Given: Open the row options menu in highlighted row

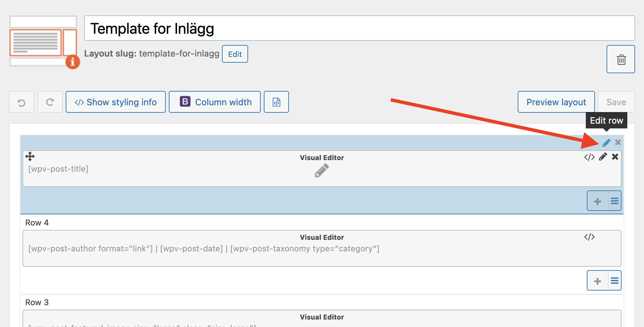Looking at the screenshot, I should click(615, 201).
